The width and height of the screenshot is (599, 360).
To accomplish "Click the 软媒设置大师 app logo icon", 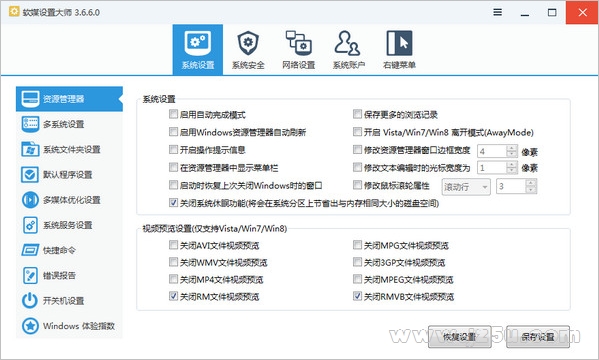I will pos(14,11).
